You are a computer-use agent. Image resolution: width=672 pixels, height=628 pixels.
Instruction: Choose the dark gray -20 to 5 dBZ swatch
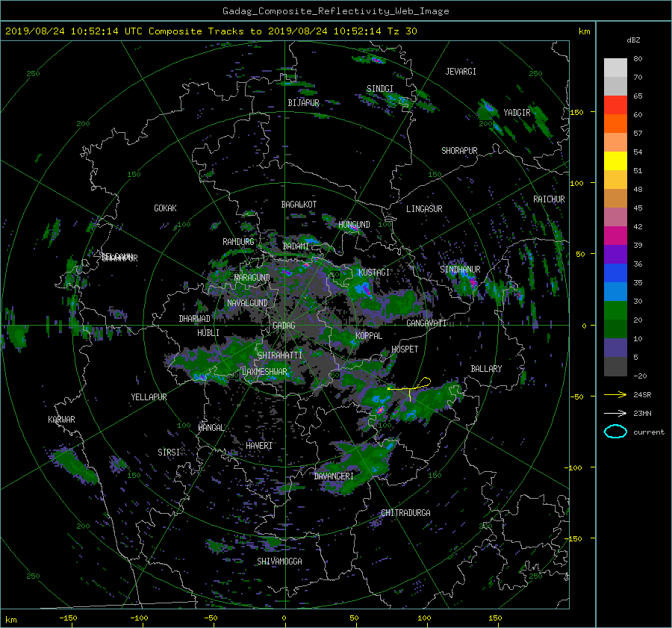click(x=615, y=367)
